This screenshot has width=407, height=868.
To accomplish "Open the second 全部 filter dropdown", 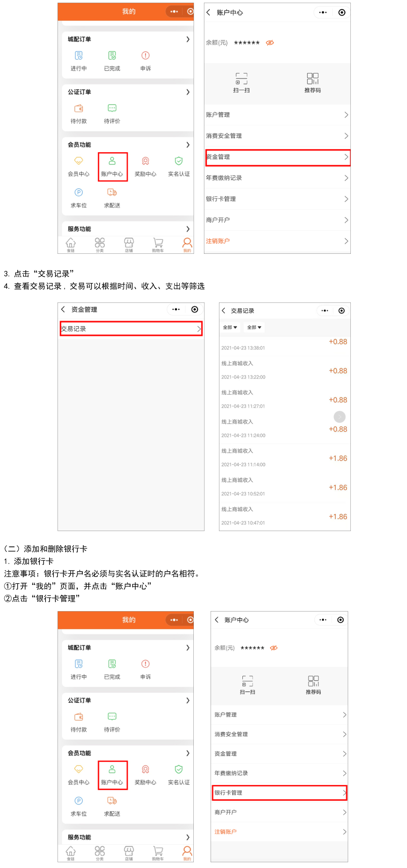I will (x=254, y=328).
